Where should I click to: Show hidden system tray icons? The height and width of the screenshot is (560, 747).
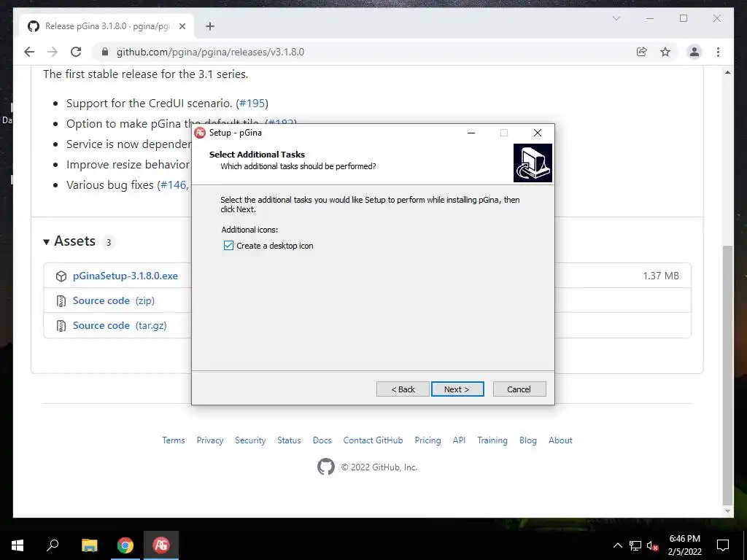tap(617, 545)
